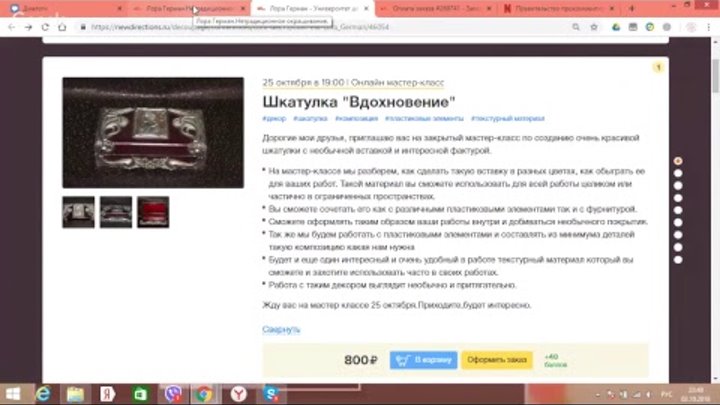Open the new tab plus button
Image resolution: width=720 pixels, height=405 pixels.
[632, 8]
